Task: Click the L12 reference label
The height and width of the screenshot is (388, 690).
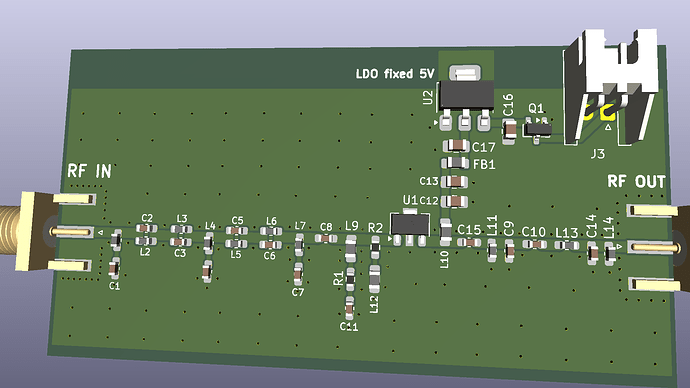Action: click(374, 304)
